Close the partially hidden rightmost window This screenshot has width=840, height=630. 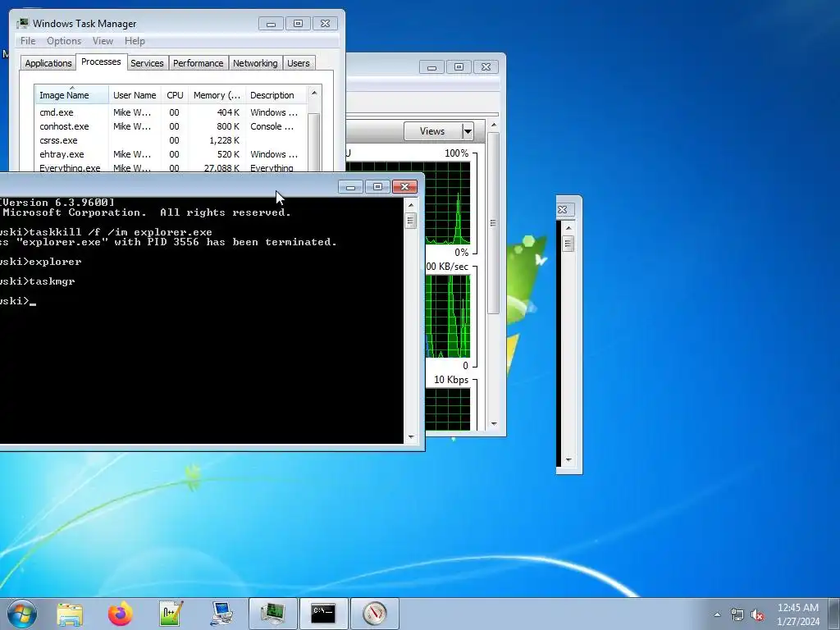(564, 209)
